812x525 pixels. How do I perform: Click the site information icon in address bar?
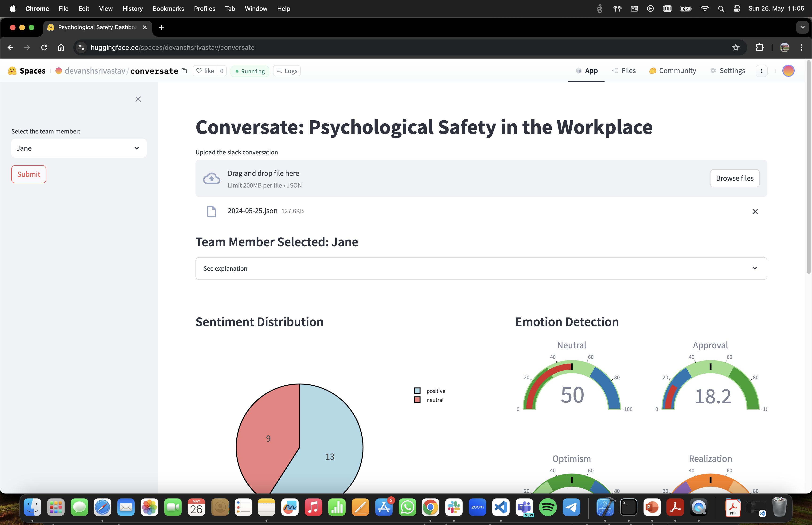81,47
